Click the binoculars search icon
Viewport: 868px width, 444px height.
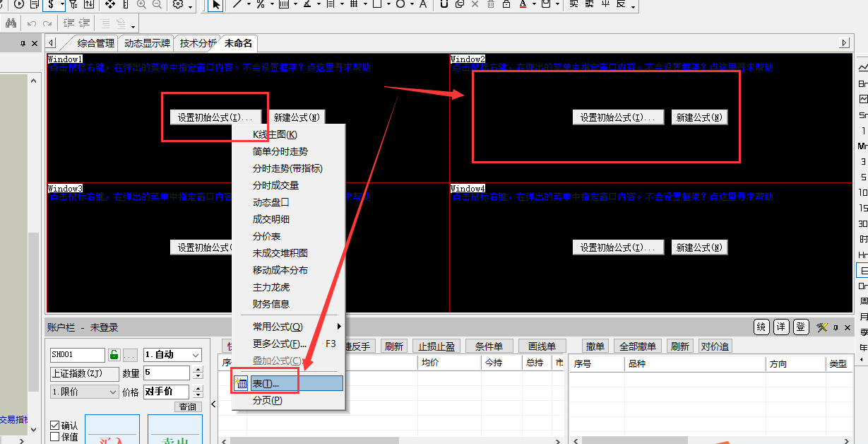(11, 23)
